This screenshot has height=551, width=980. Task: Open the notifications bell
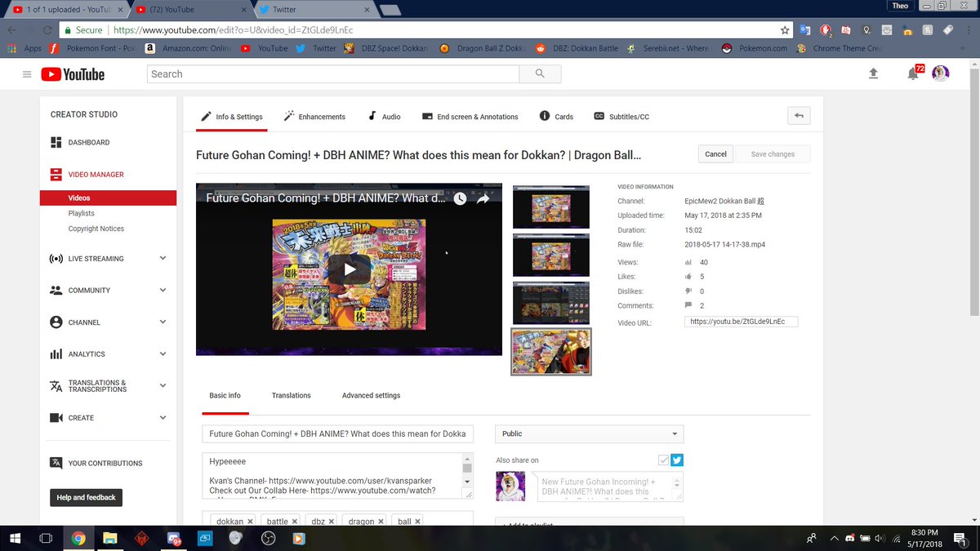pyautogui.click(x=912, y=74)
